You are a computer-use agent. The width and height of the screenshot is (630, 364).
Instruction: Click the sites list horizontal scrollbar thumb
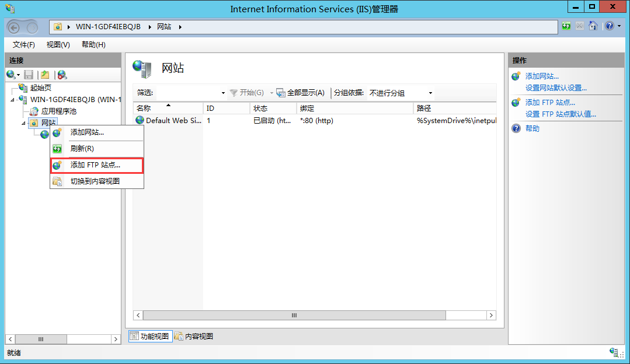point(294,316)
